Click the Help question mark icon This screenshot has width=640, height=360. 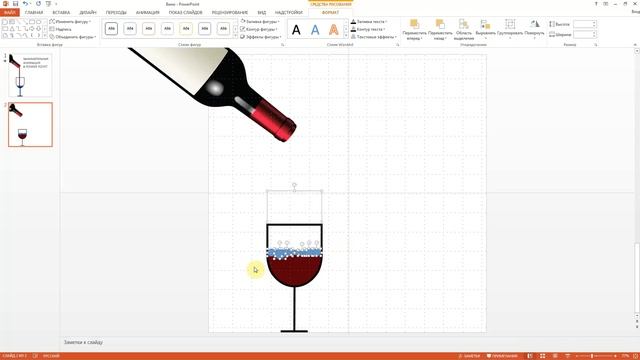596,4
